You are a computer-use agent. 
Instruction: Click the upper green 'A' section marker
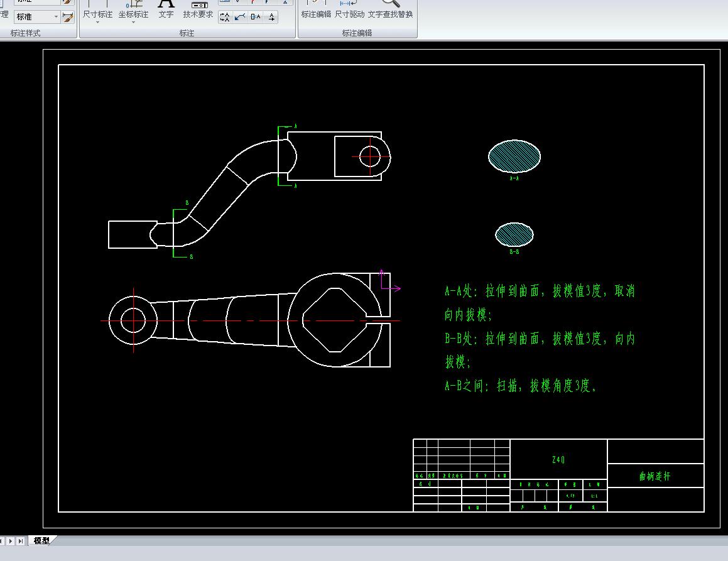tap(295, 126)
